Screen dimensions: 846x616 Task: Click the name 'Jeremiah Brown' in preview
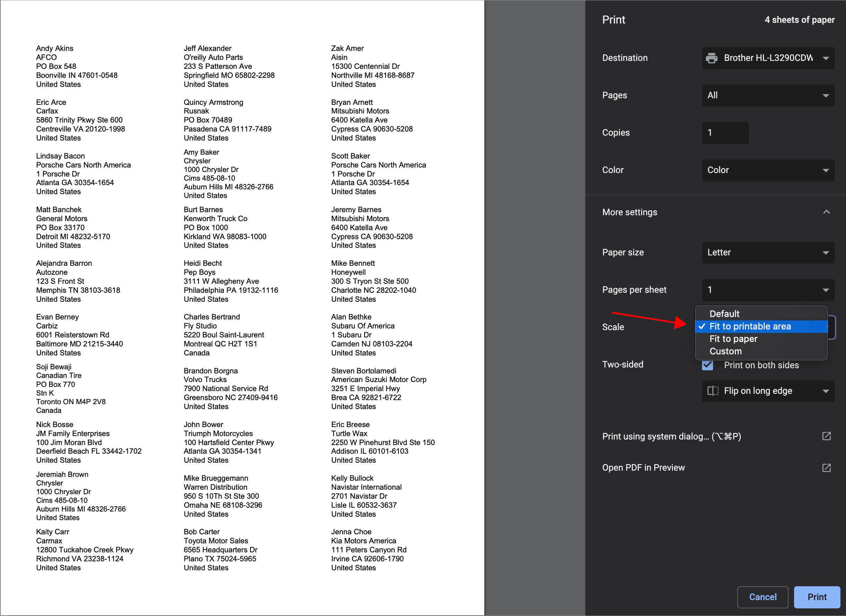click(x=62, y=474)
